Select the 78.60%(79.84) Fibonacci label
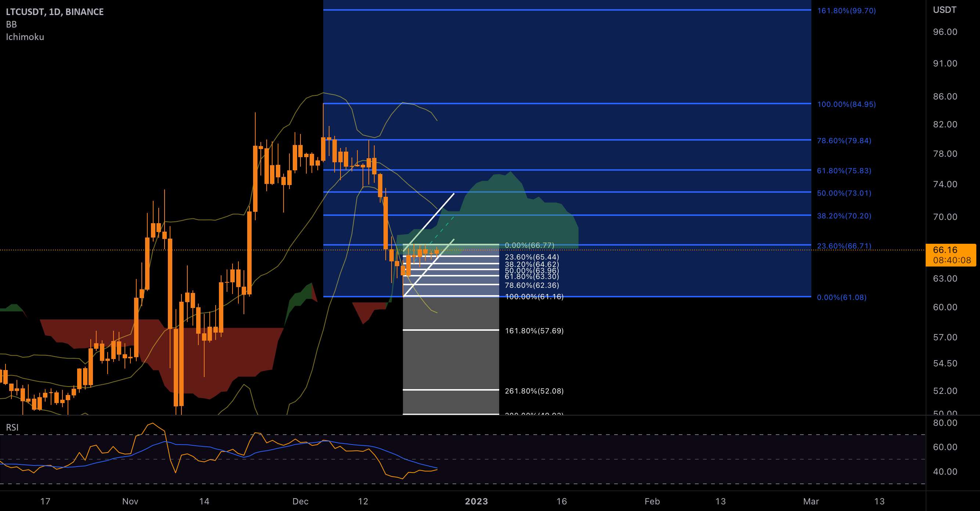980x511 pixels. point(844,141)
